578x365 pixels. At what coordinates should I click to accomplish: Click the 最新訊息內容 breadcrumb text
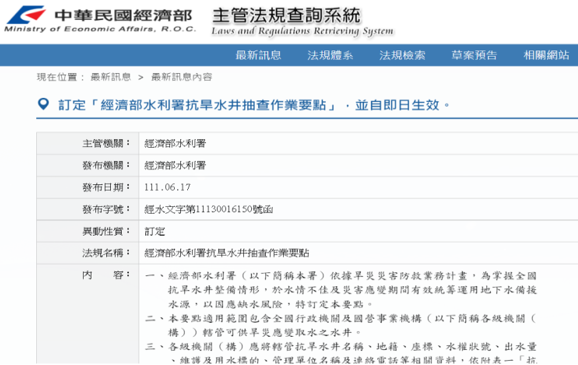(181, 77)
